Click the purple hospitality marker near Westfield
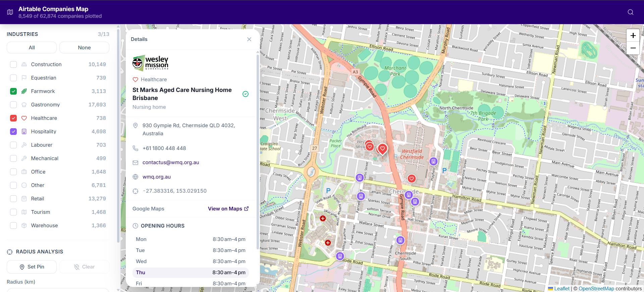Screen dimensions: 644x292 (433, 161)
